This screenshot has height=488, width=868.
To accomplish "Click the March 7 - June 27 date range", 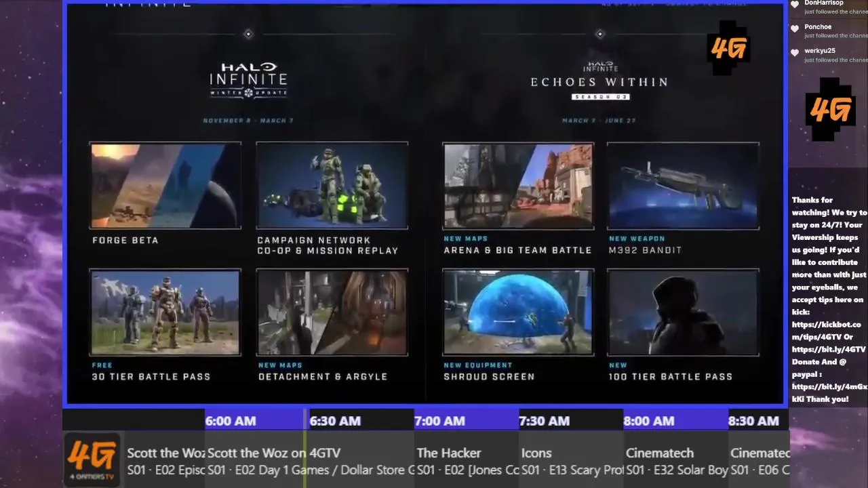I will 599,121.
